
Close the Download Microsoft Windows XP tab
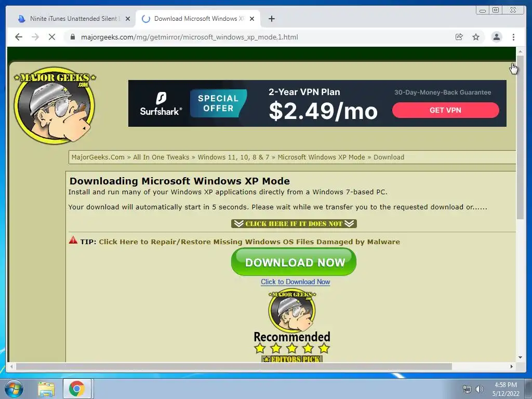click(x=252, y=19)
